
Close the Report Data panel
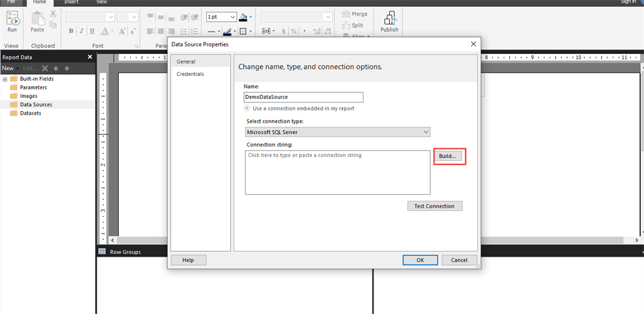click(90, 57)
